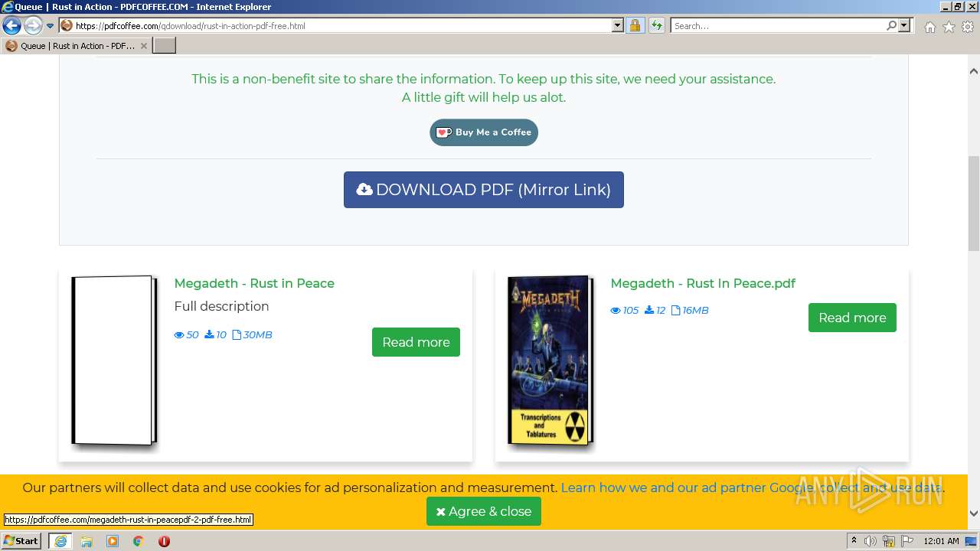Click the cloud download icon
Viewport: 980px width, 551px height.
click(x=364, y=190)
